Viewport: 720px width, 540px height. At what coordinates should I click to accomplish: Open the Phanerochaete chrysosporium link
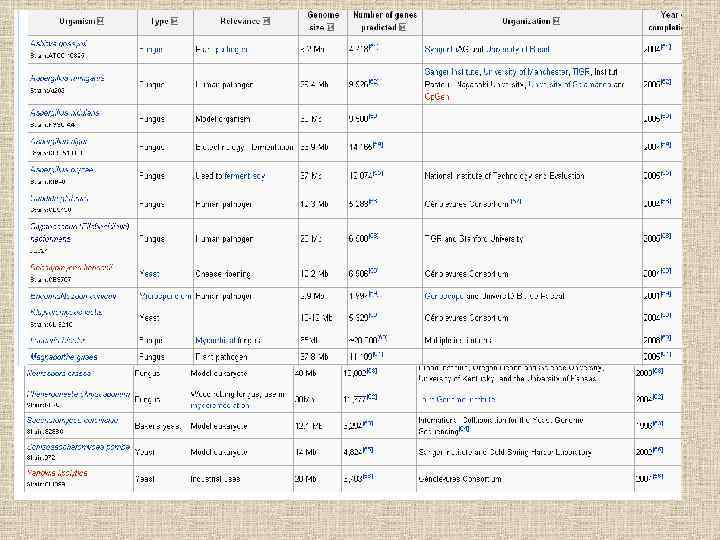(x=78, y=394)
